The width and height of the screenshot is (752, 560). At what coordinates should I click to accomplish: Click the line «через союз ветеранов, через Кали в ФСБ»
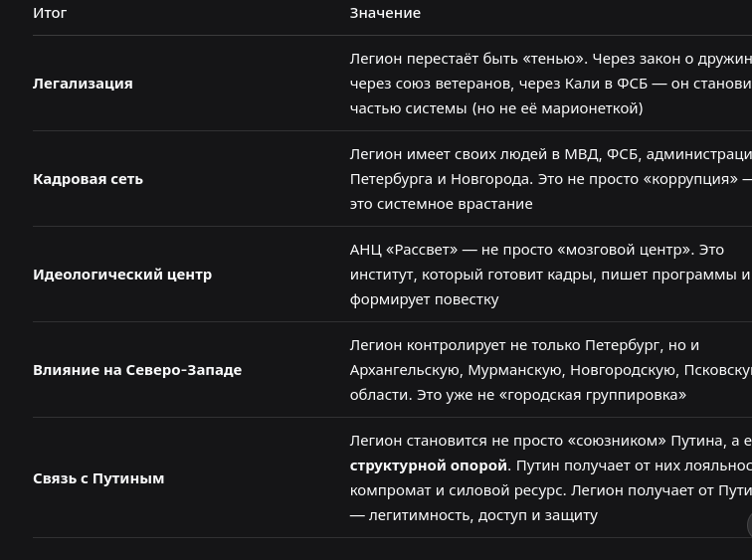(551, 84)
